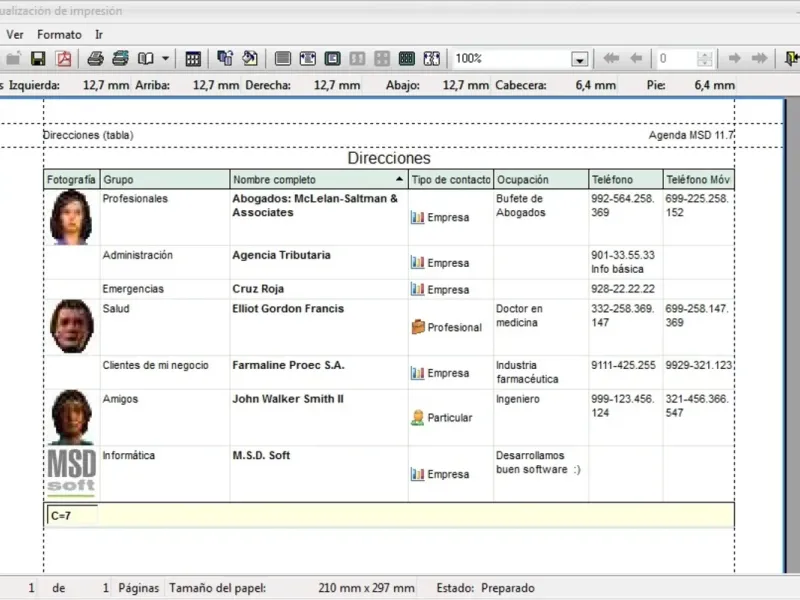
Task: Export the report to PDF
Action: click(64, 59)
